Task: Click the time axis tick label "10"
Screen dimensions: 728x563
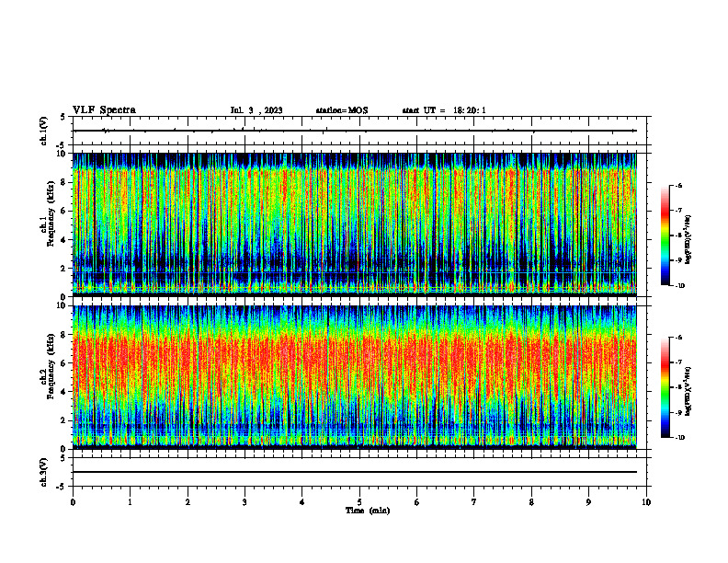Action: (646, 502)
